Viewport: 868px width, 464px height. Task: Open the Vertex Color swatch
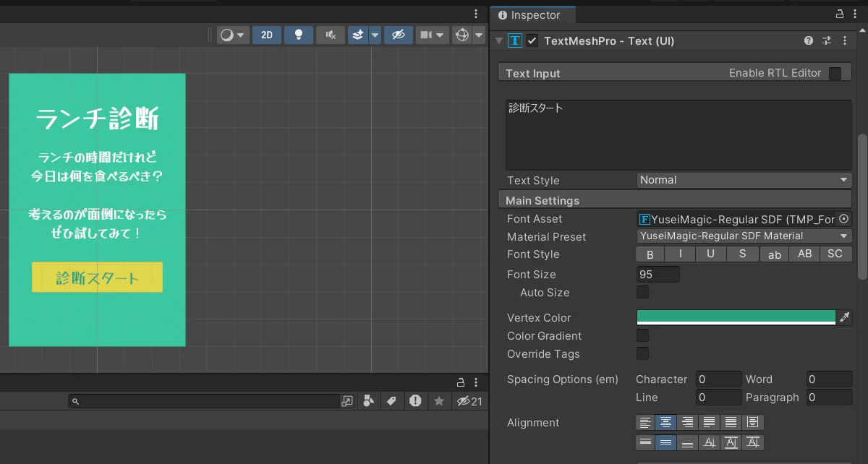point(736,317)
